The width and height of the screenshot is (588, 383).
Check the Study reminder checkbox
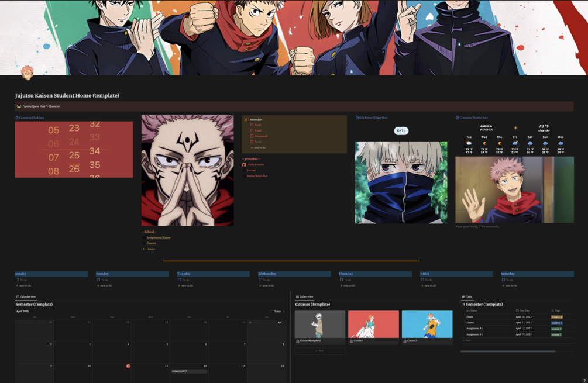point(252,125)
